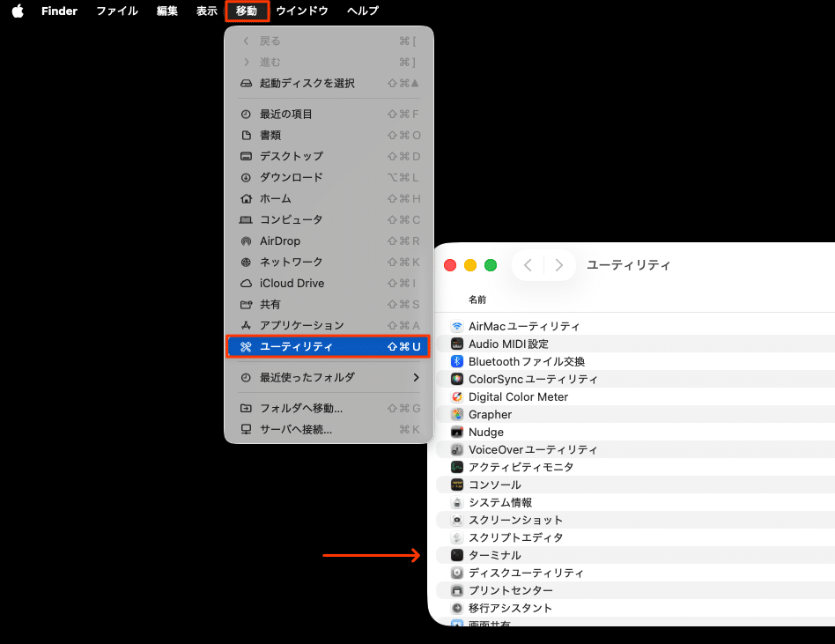Image resolution: width=835 pixels, height=644 pixels.
Task: Choose アプリケーション from the menu
Action: coord(329,325)
